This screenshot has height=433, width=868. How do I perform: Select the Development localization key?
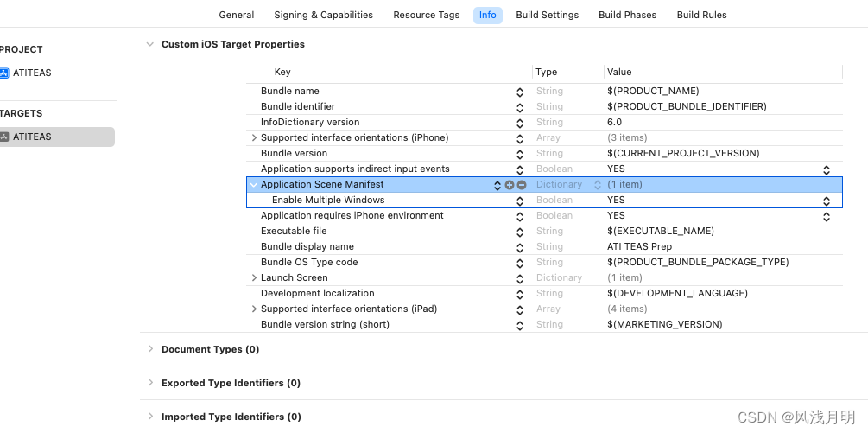(x=318, y=293)
